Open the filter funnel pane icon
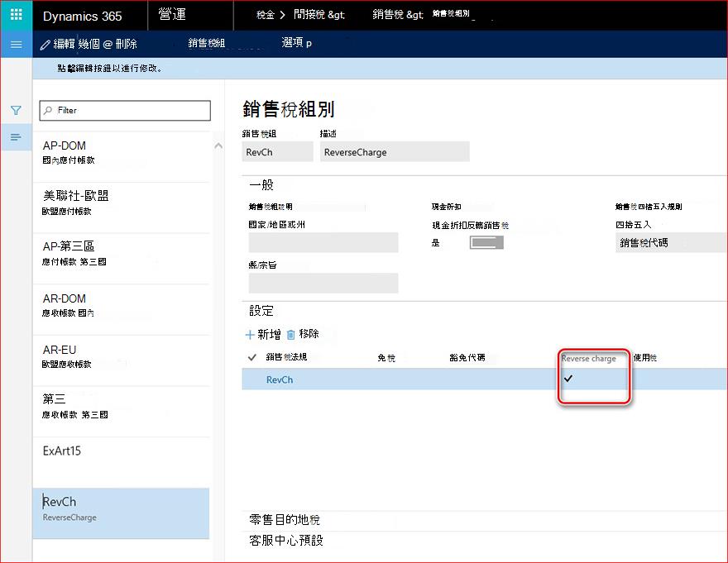The width and height of the screenshot is (728, 563). click(x=16, y=111)
